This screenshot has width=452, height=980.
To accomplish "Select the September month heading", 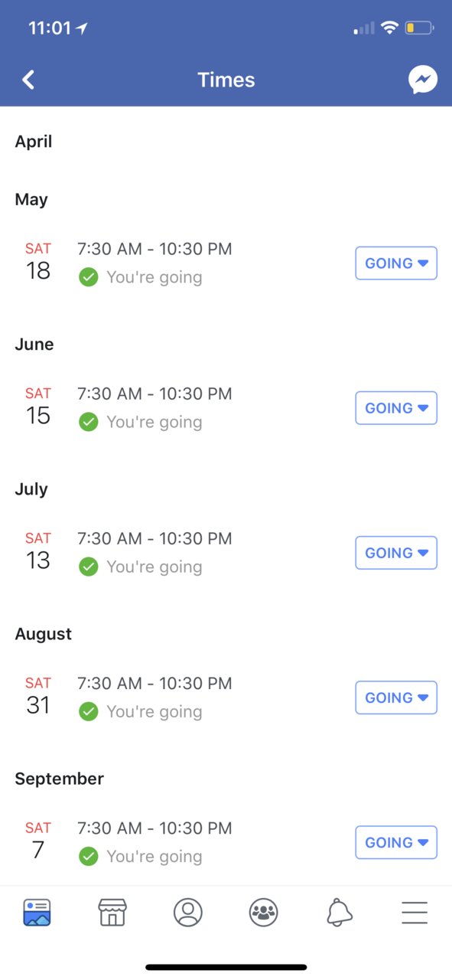I will [x=60, y=779].
